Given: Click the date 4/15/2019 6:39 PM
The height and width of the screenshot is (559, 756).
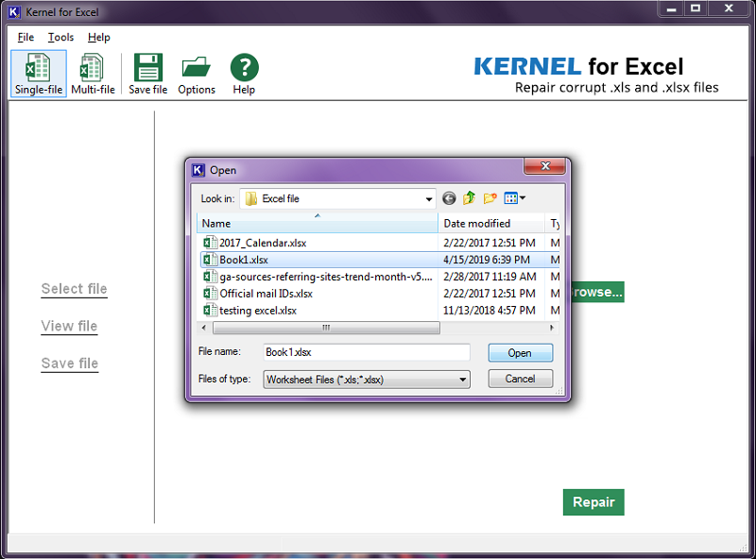Looking at the screenshot, I should pos(487,260).
